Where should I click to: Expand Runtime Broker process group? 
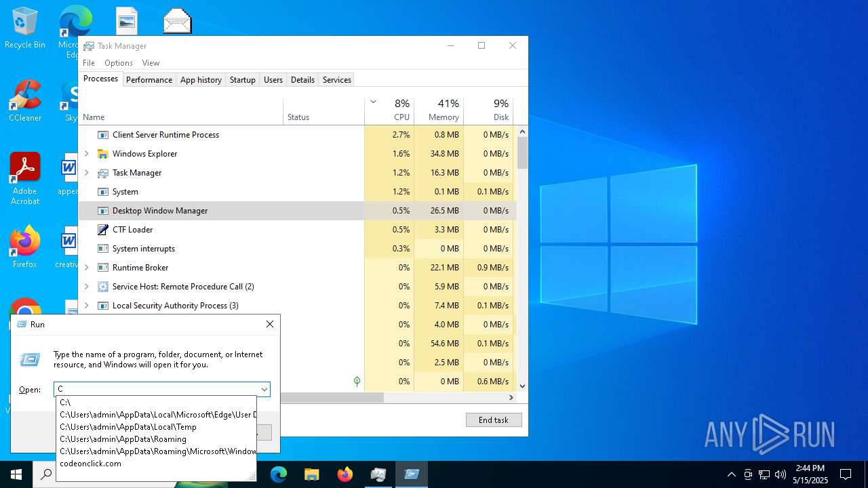tap(87, 268)
